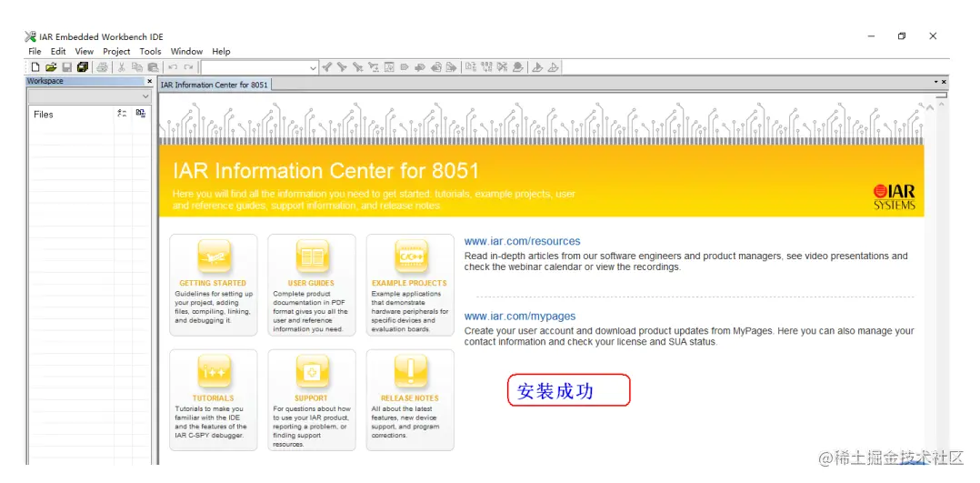This screenshot has height=483, width=980.
Task: Open the Release Notes card icon
Action: pyautogui.click(x=411, y=372)
